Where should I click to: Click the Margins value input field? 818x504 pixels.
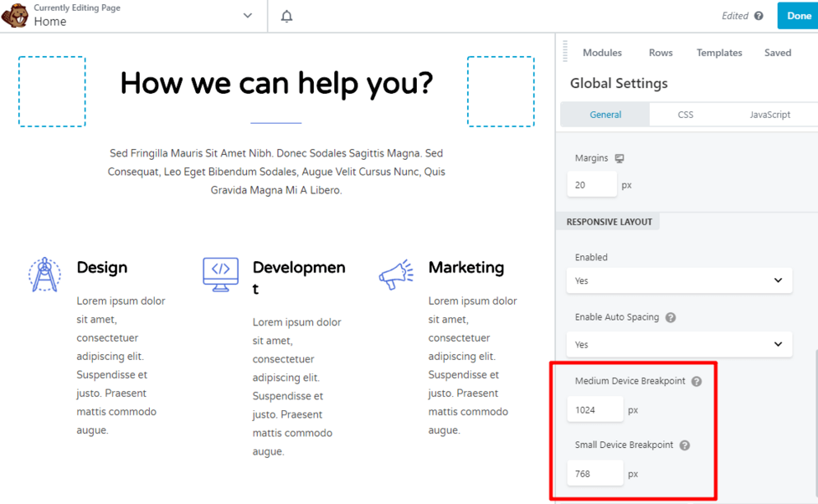pos(591,184)
